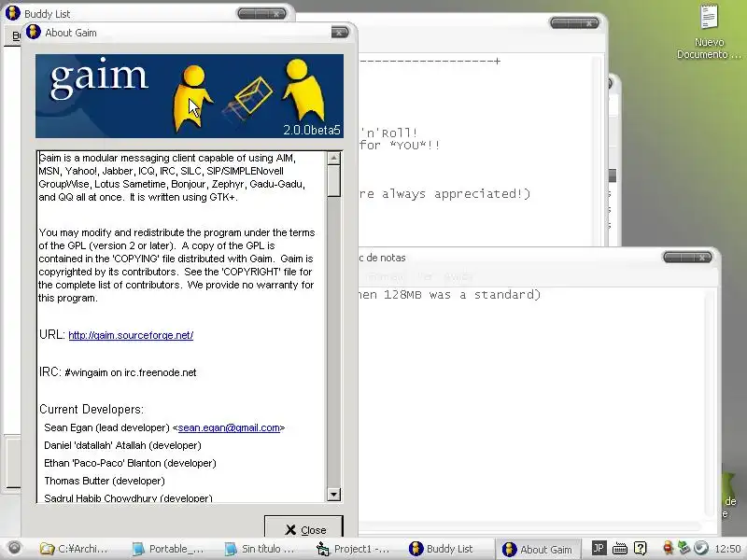747x560 pixels.
Task: Click the Gaim icon in Buddy List title bar
Action: tap(12, 13)
